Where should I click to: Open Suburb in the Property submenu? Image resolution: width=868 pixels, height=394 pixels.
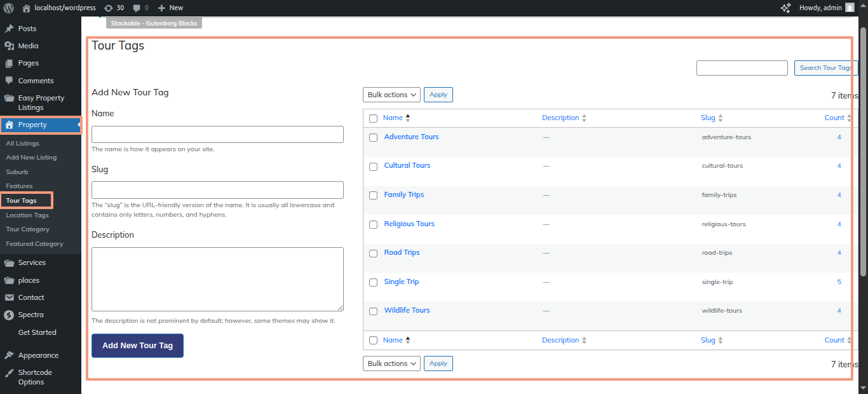coord(17,172)
